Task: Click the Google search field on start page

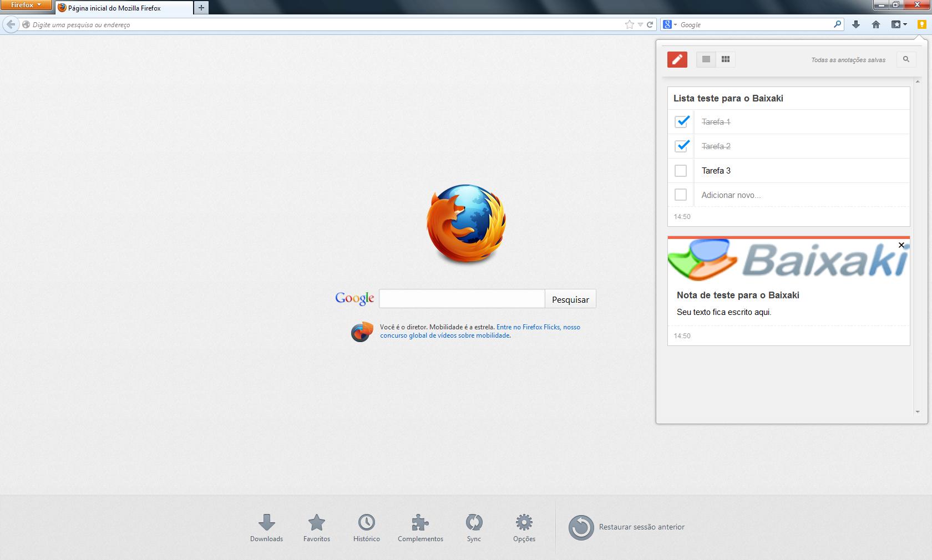Action: point(462,299)
